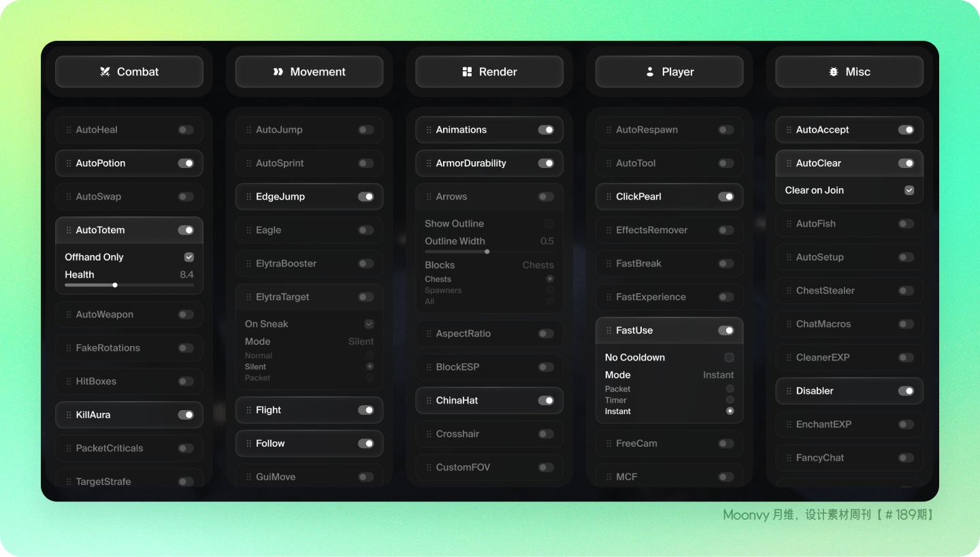Uncheck the Offhand Only checkbox
This screenshot has width=980, height=557.
coord(189,257)
